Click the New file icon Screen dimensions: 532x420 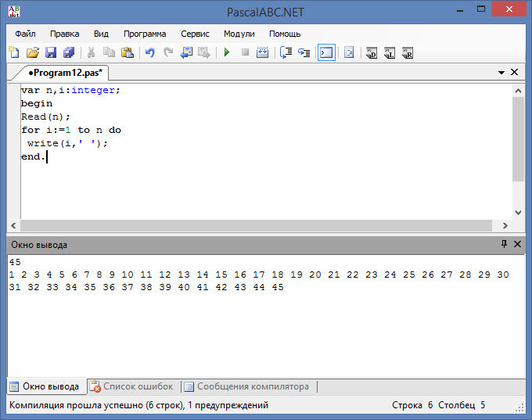[14, 52]
